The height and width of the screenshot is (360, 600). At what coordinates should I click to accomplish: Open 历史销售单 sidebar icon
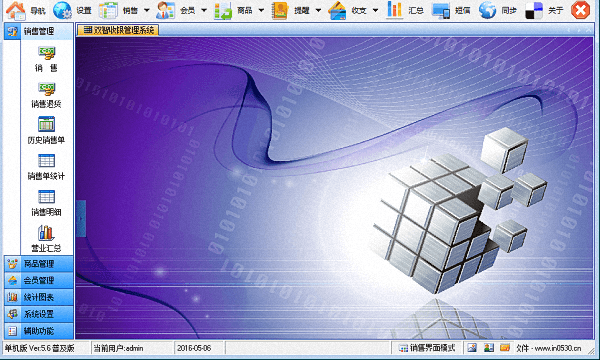tap(46, 124)
